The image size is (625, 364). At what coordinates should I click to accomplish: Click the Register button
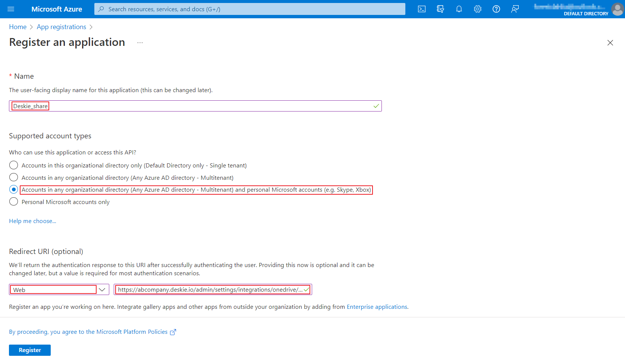(x=30, y=350)
